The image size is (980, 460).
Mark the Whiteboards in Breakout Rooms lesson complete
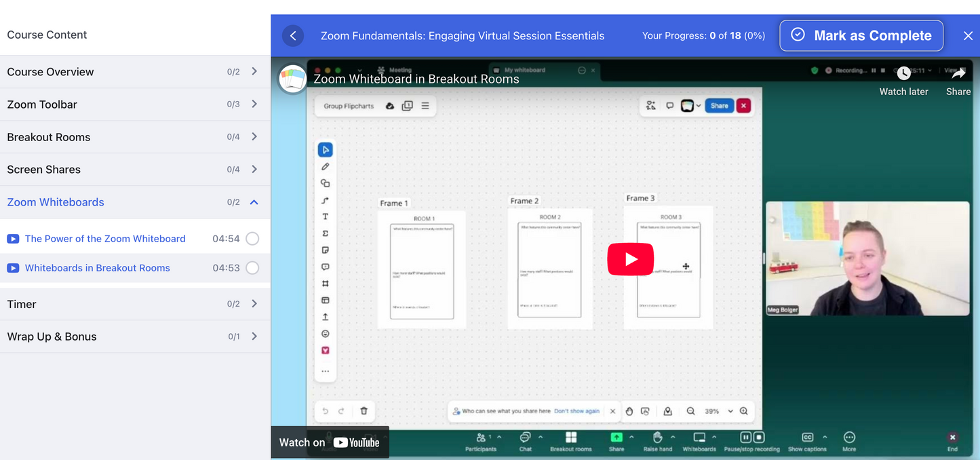coord(252,268)
